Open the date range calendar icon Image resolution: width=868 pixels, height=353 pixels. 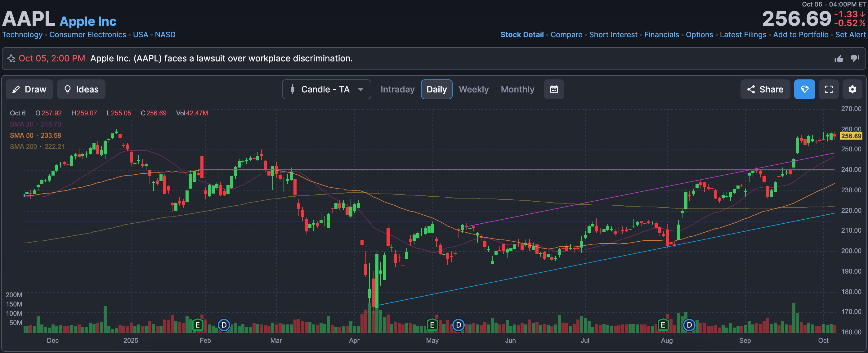tap(554, 89)
